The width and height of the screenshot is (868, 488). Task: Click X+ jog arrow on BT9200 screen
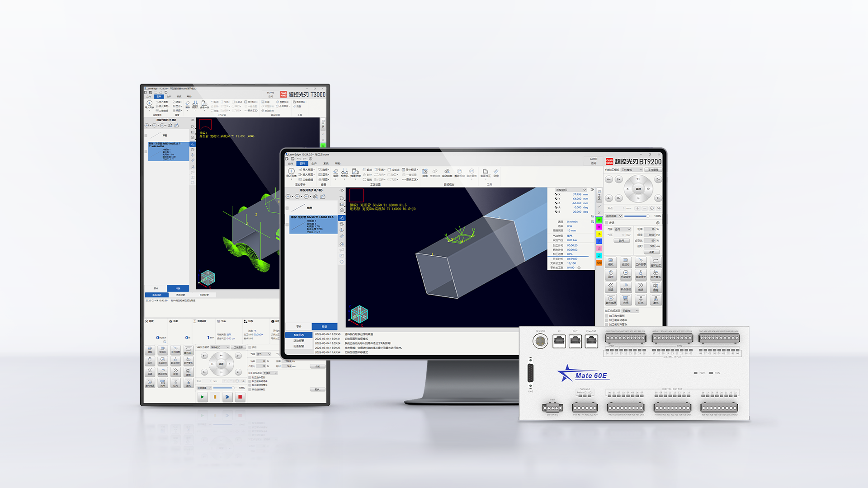(648, 189)
